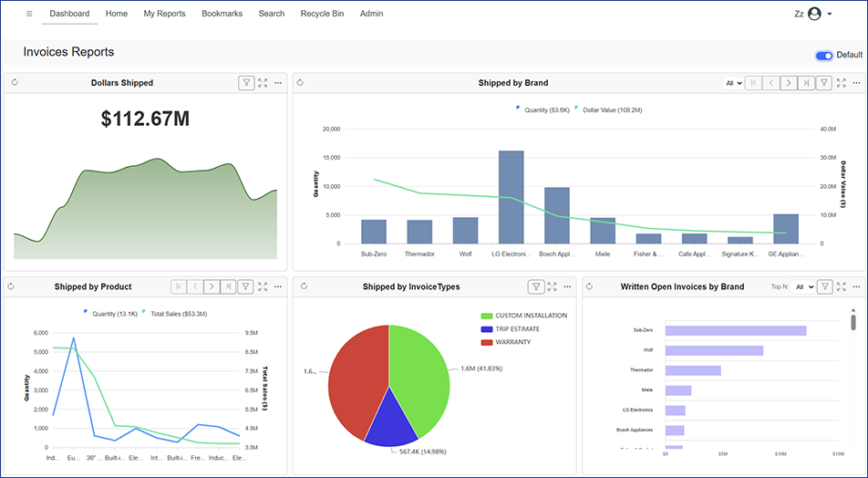
Task: Open filter on Dollars Shipped panel
Action: pyautogui.click(x=246, y=83)
